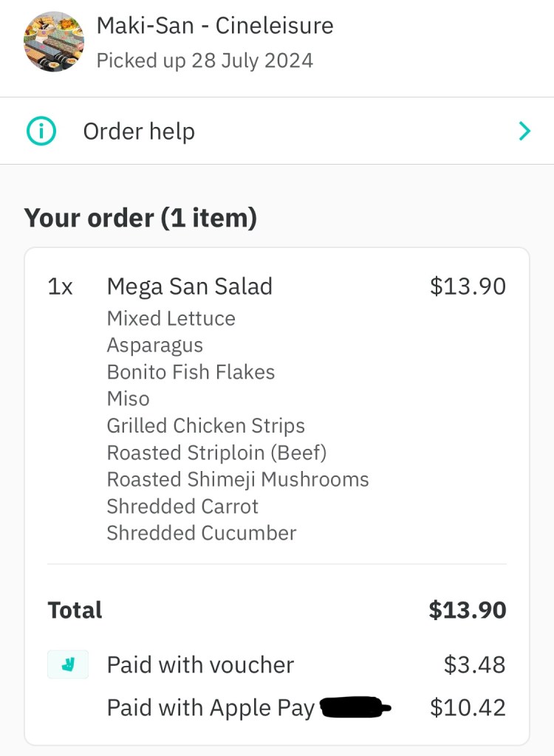554x756 pixels.
Task: Click the 1x quantity label
Action: click(x=61, y=286)
